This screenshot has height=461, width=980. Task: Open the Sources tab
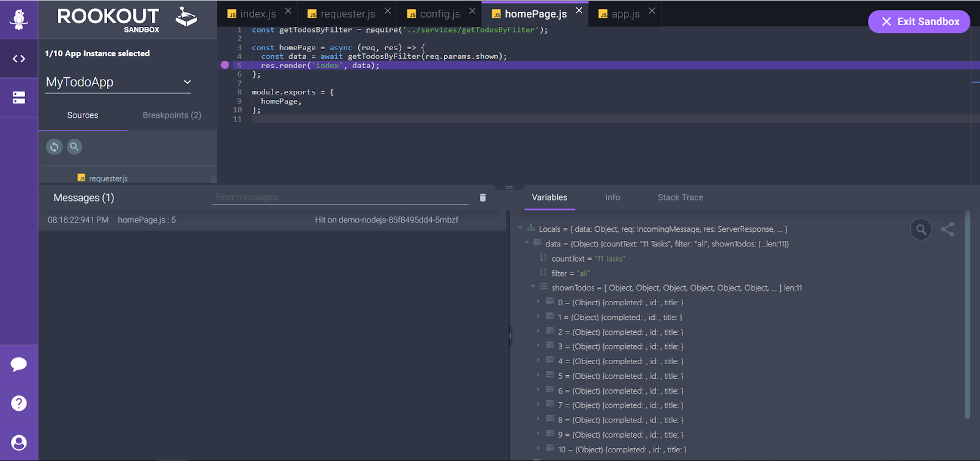click(x=83, y=115)
